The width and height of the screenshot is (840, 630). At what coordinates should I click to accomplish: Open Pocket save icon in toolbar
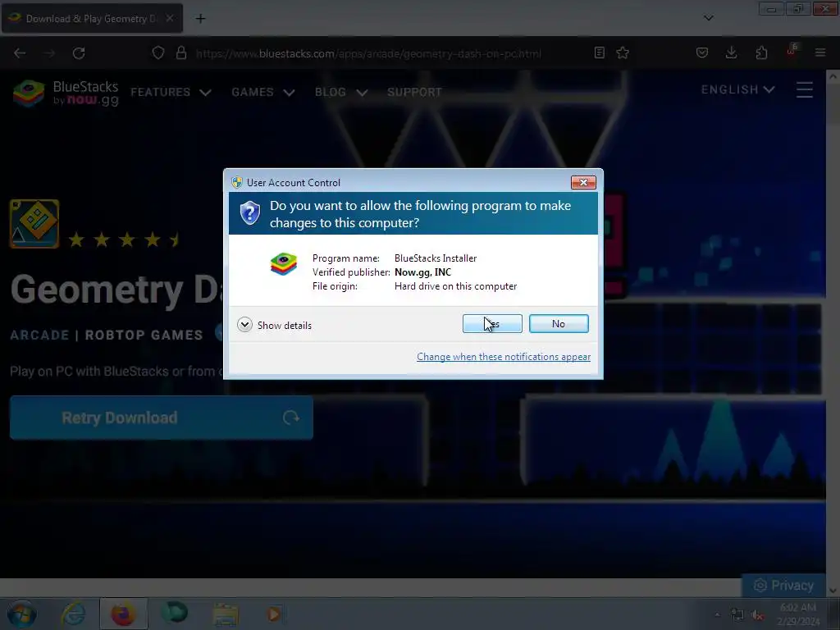coord(702,52)
